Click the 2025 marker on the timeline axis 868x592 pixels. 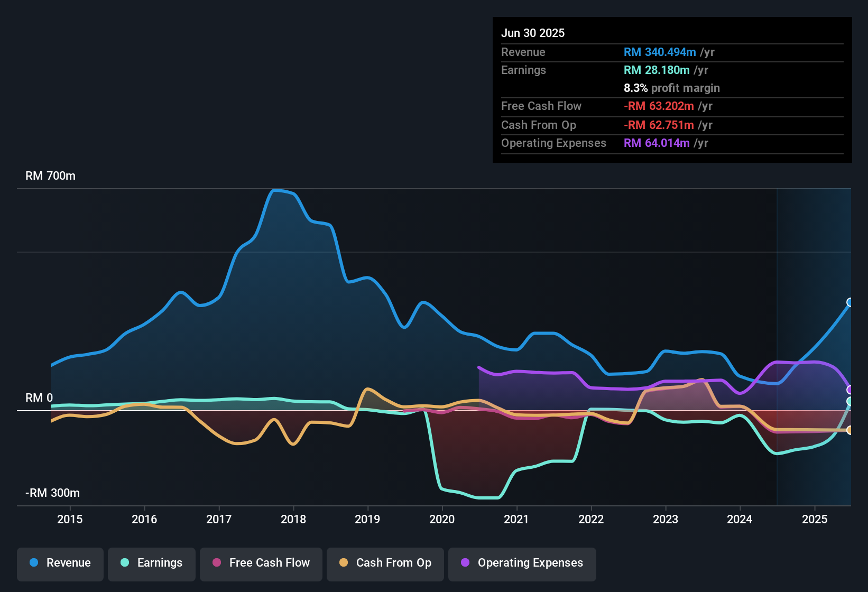(x=815, y=520)
